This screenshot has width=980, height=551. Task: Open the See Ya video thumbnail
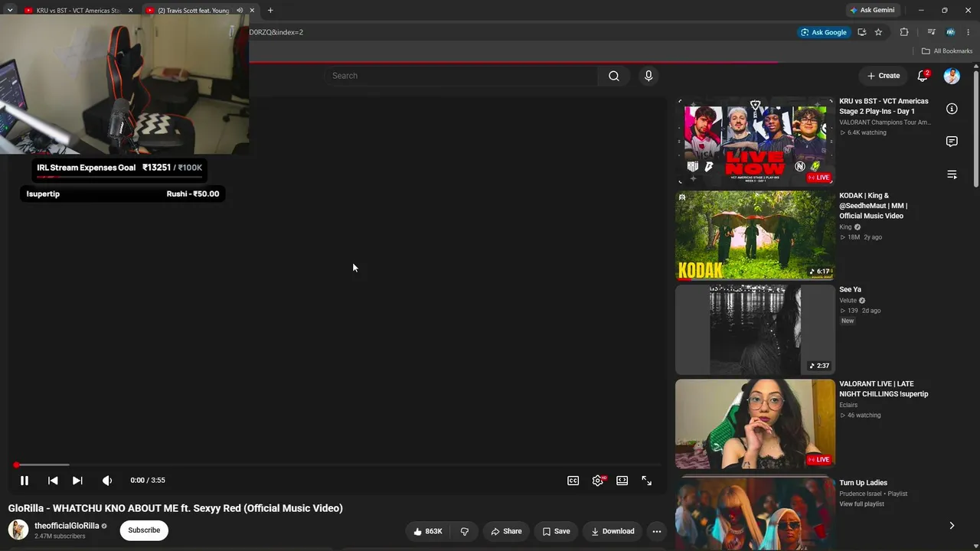click(755, 330)
